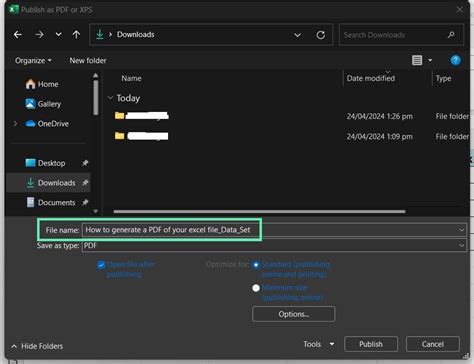Open the Tools dropdown menu
Screen dimensions: 474x364
(319, 344)
